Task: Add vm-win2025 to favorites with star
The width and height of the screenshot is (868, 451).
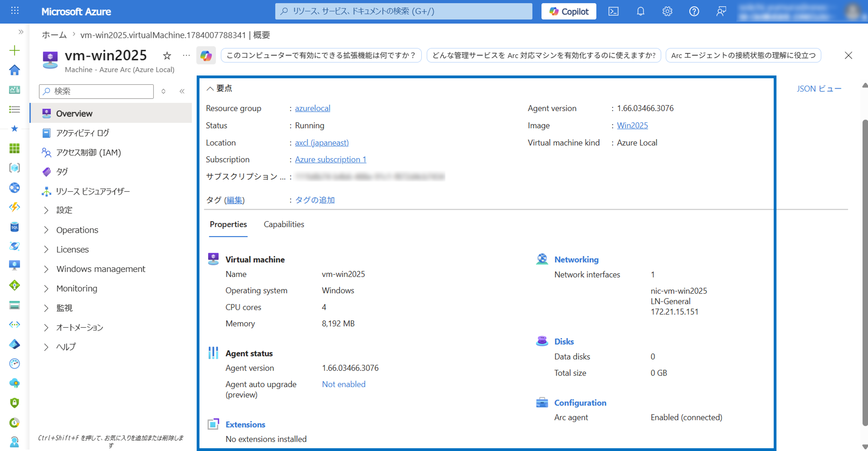Action: coord(167,56)
